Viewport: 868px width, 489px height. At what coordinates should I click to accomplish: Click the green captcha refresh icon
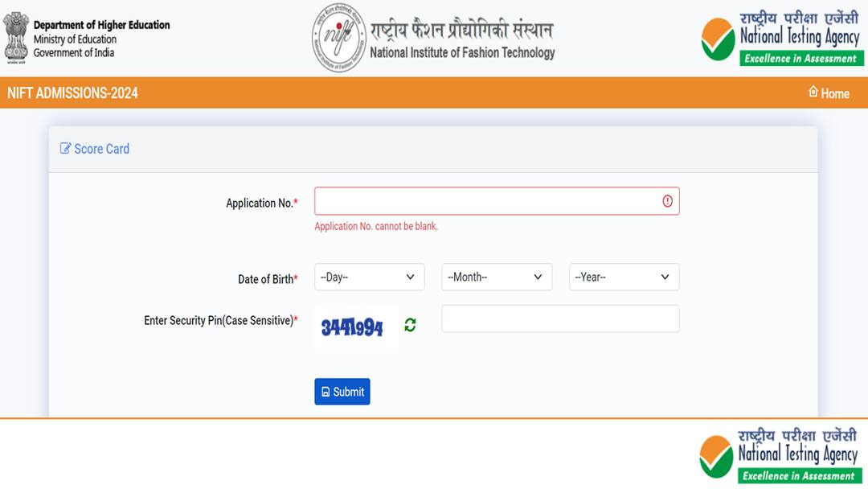click(410, 324)
